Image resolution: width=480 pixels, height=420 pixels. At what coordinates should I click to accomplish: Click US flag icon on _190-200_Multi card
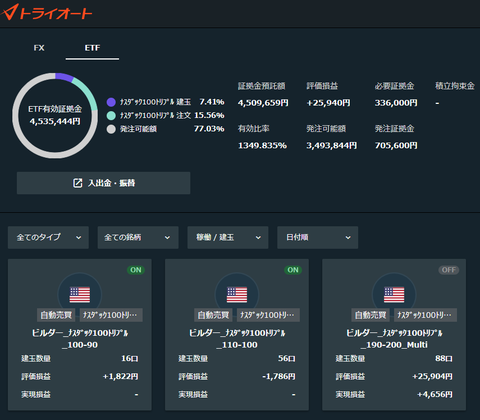click(x=394, y=295)
